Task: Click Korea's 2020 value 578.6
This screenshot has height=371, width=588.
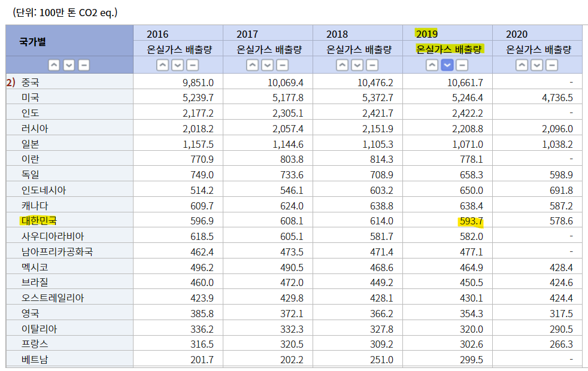Action: (562, 221)
